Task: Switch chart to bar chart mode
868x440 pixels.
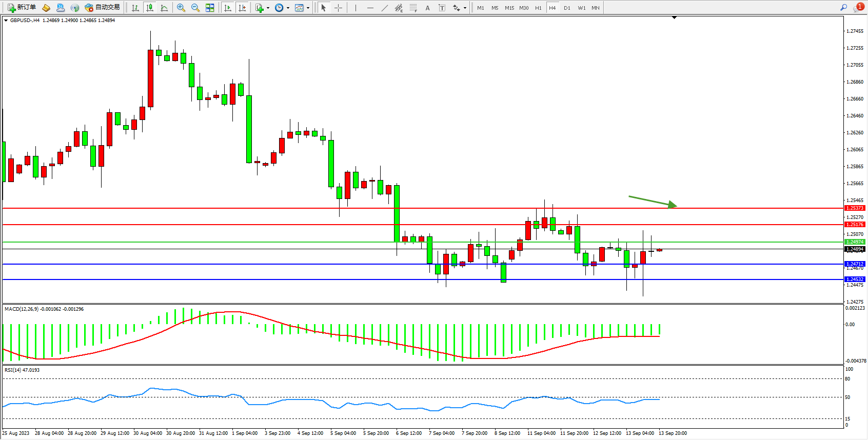Action: tap(135, 8)
